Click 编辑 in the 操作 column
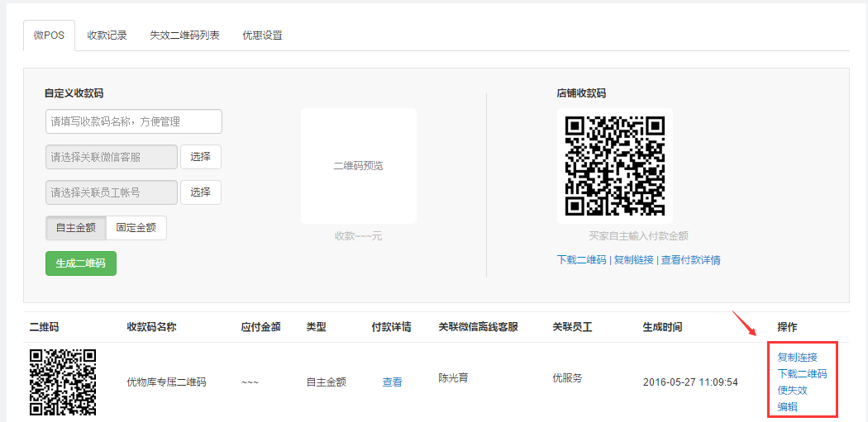Viewport: 868px width, 422px height. (x=787, y=406)
